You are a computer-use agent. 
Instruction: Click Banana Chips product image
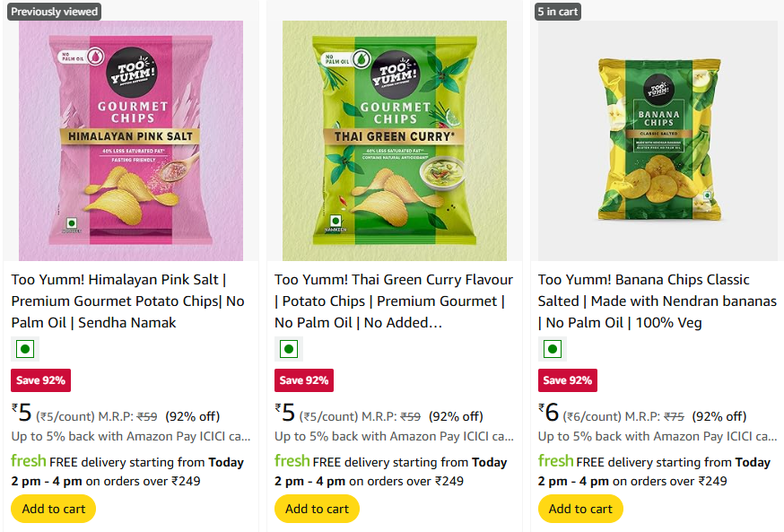[658, 139]
